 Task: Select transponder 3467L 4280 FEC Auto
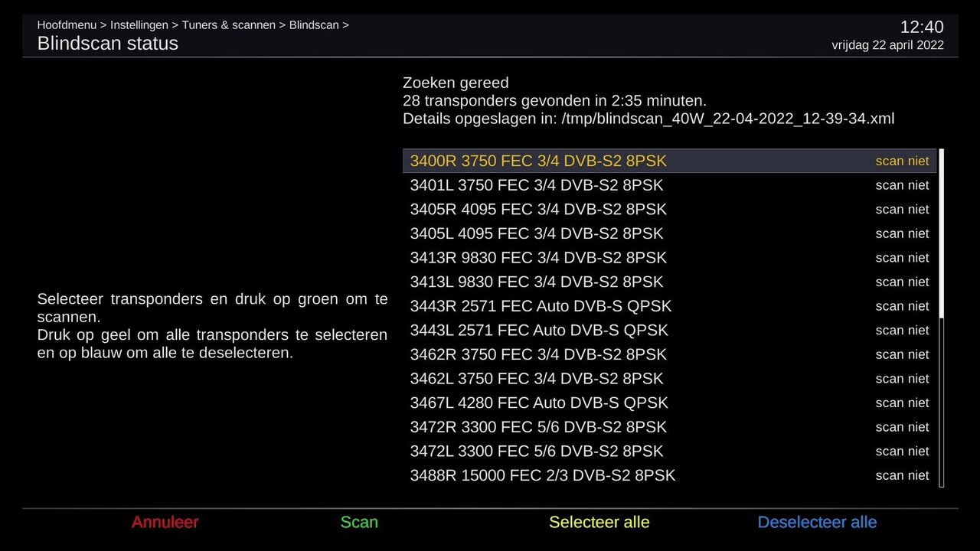[539, 403]
